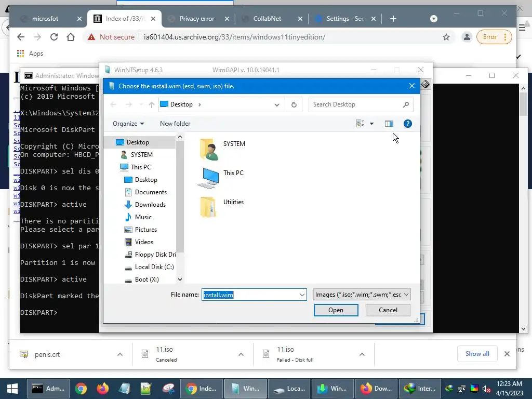Close the downloads bar
Screen dimensions: 532x399
point(507,354)
